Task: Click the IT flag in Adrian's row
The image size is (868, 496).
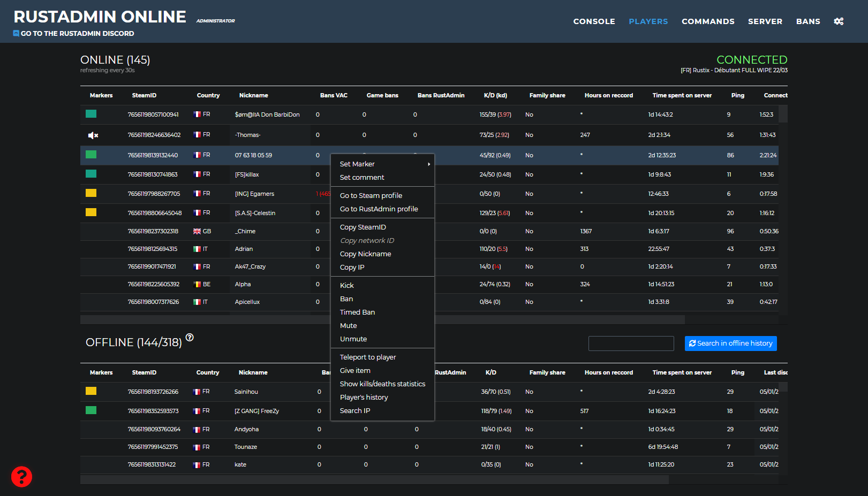Action: [197, 249]
